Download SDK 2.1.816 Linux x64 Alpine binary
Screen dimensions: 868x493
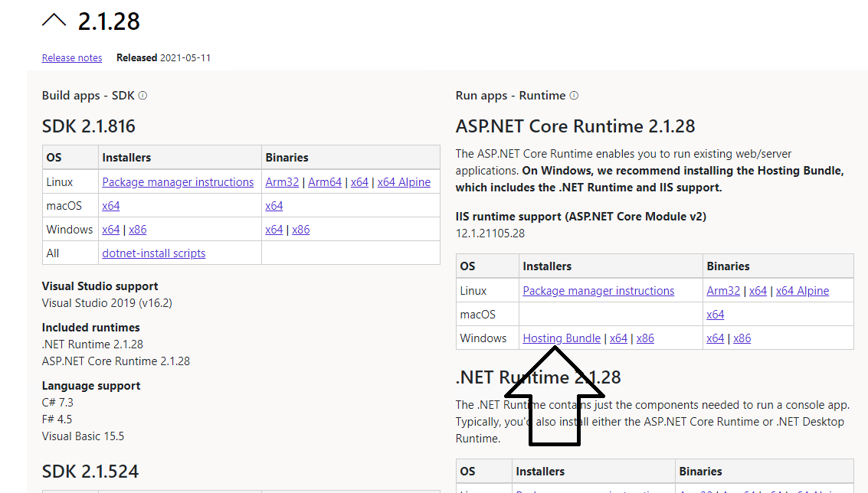(404, 182)
